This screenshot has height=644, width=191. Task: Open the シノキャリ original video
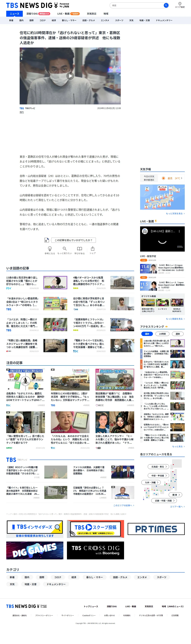pyautogui.click(x=162, y=304)
